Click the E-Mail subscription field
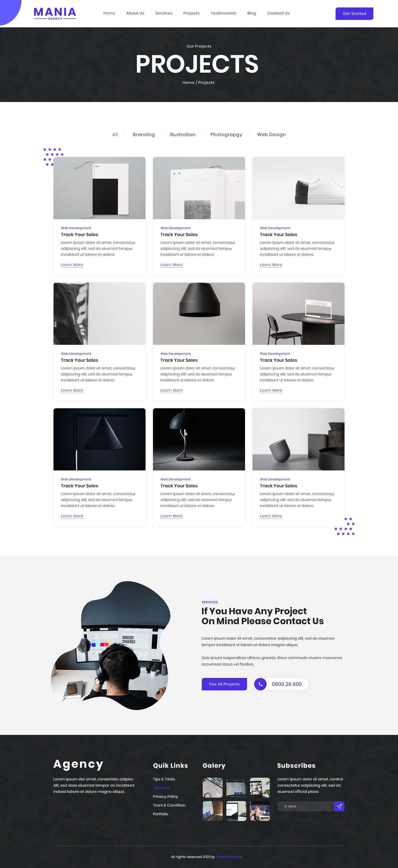Image resolution: width=398 pixels, height=868 pixels. coord(306,806)
